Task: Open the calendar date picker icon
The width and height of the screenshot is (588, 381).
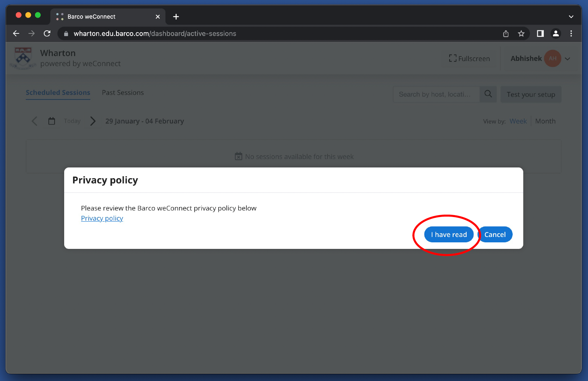Action: [x=51, y=121]
